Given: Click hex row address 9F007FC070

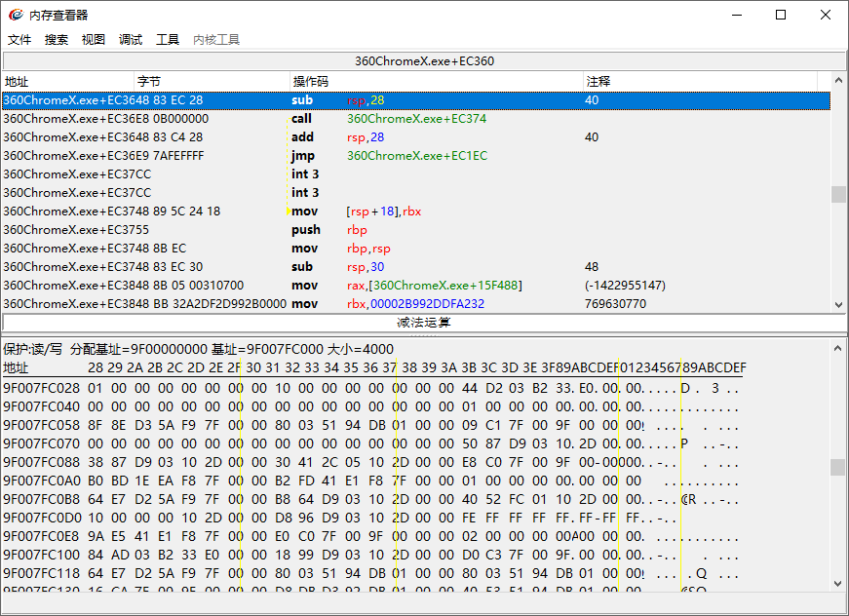Looking at the screenshot, I should (x=42, y=443).
